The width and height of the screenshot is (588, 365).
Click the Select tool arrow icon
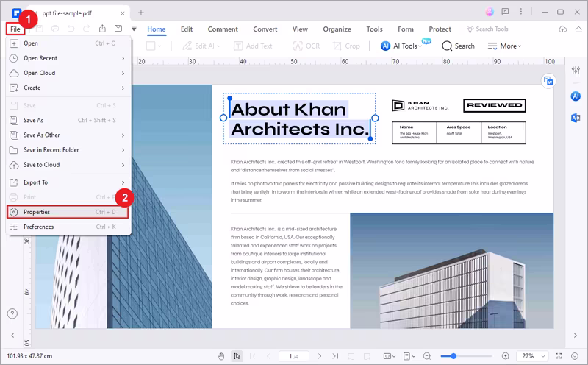pyautogui.click(x=237, y=356)
